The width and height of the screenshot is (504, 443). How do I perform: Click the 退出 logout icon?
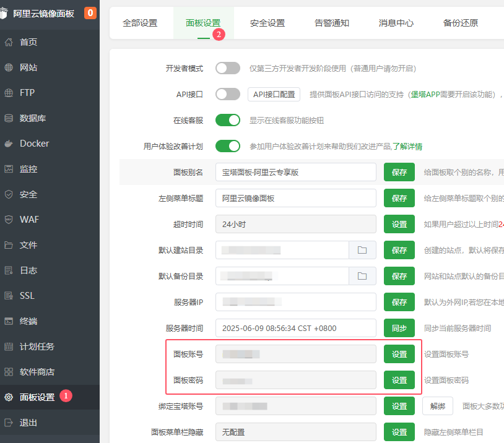tap(9, 423)
